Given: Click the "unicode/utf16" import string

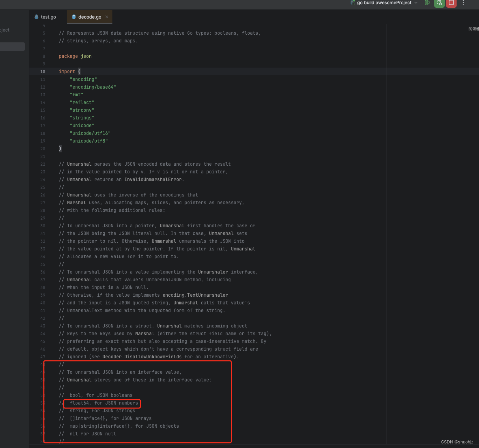Looking at the screenshot, I should point(90,133).
